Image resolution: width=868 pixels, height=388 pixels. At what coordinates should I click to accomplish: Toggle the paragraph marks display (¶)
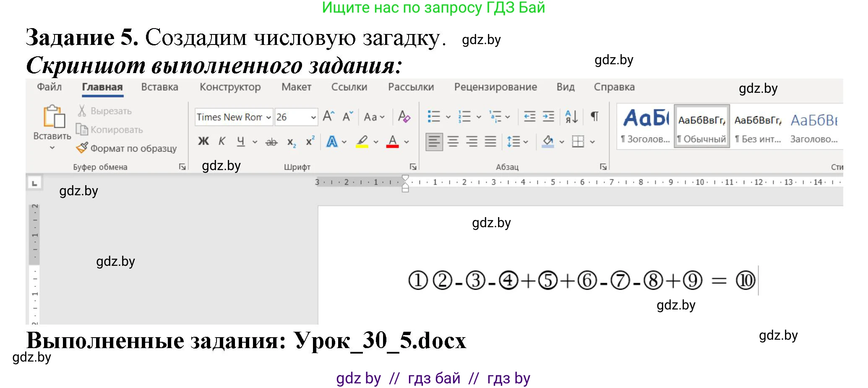tap(594, 116)
